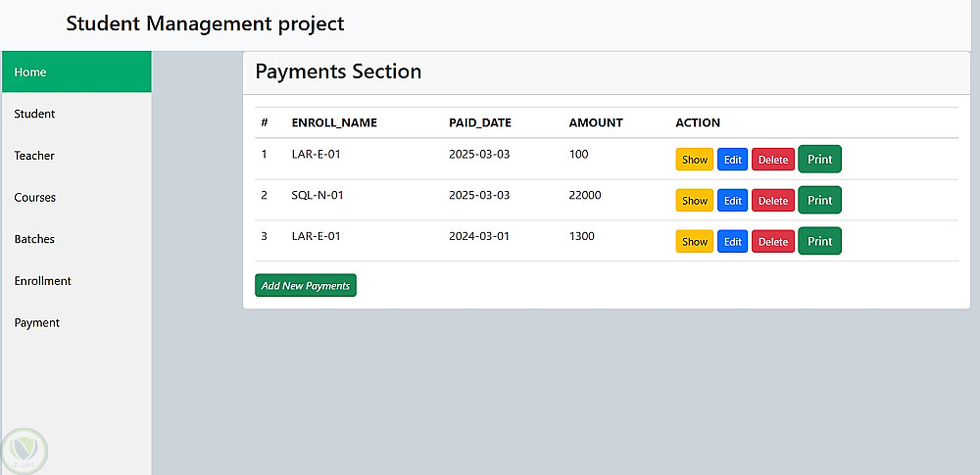Print the SQL-N-01 payment receipt

(819, 200)
